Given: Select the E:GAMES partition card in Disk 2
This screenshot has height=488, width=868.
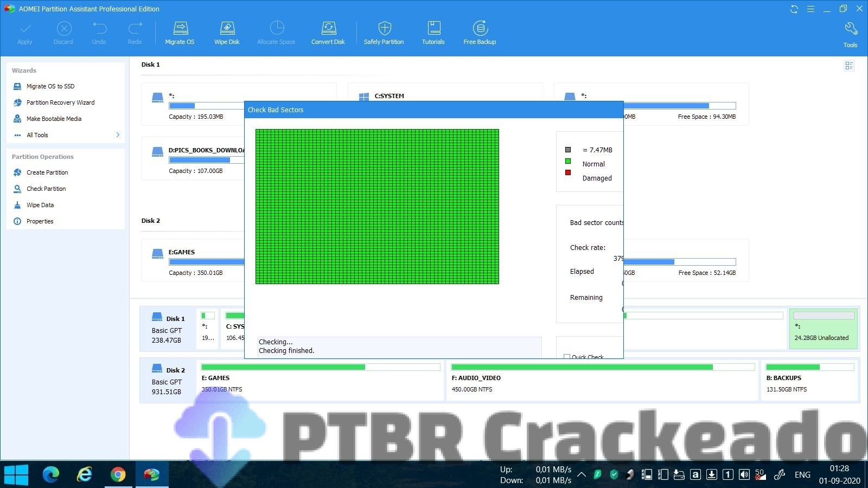Looking at the screenshot, I should coord(193,260).
